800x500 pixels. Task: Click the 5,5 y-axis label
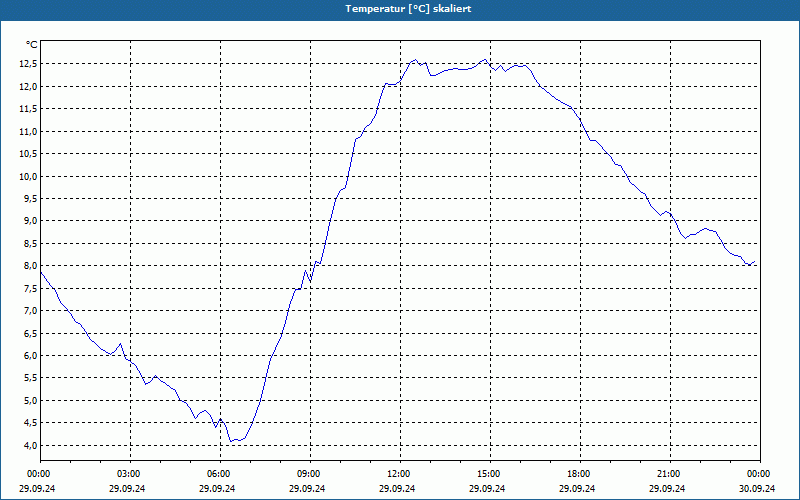point(31,378)
